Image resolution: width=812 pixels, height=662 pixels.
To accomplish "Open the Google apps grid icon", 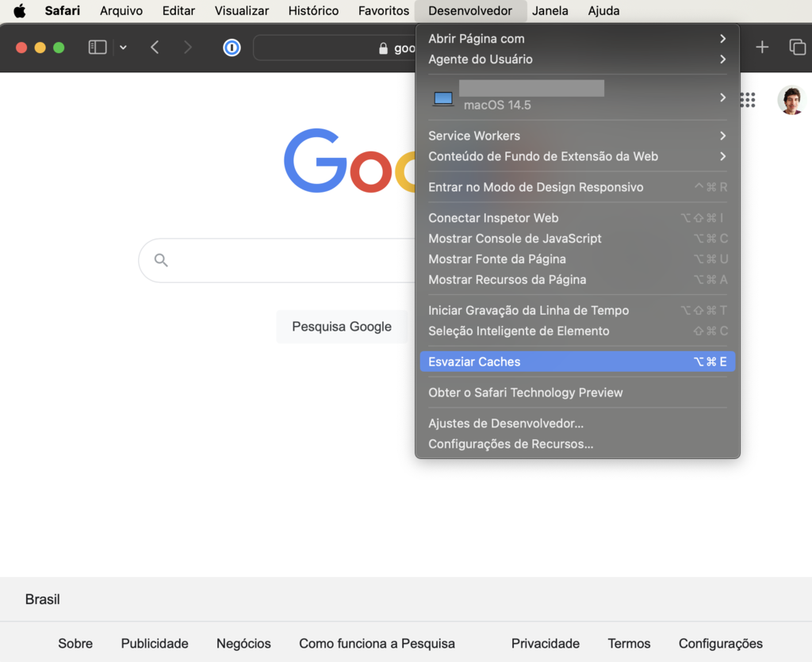I will 747,100.
